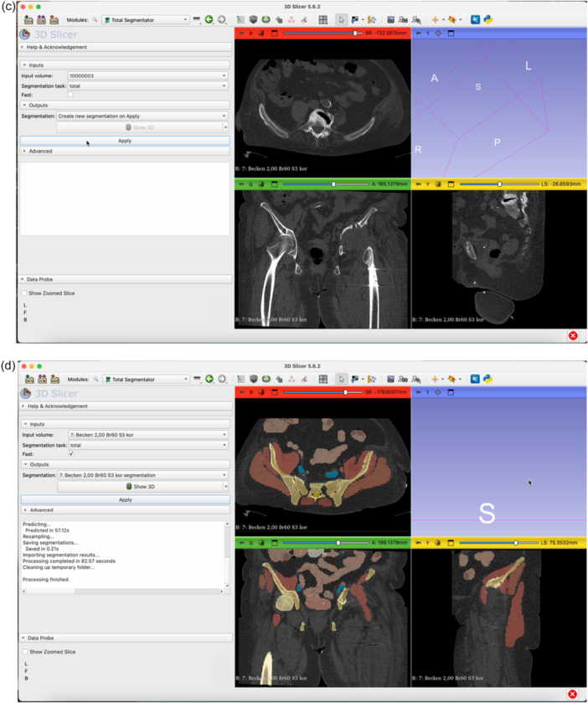
Task: Expand Advanced section in upper window (c)
Action: point(125,151)
